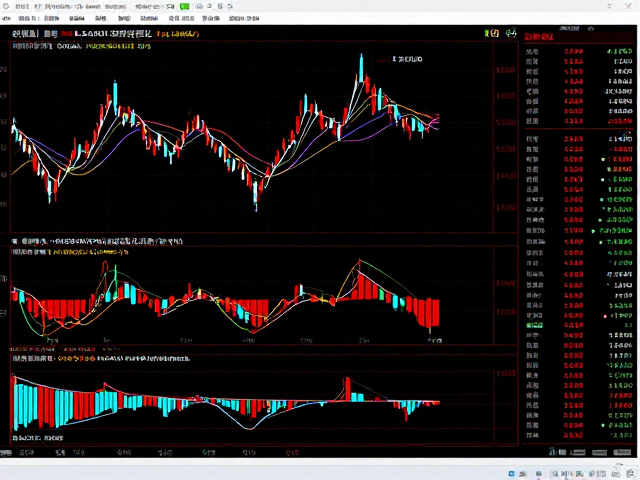The height and width of the screenshot is (480, 640).
Task: Select the green-highlighted row label in the quote panel
Action: tap(535, 325)
